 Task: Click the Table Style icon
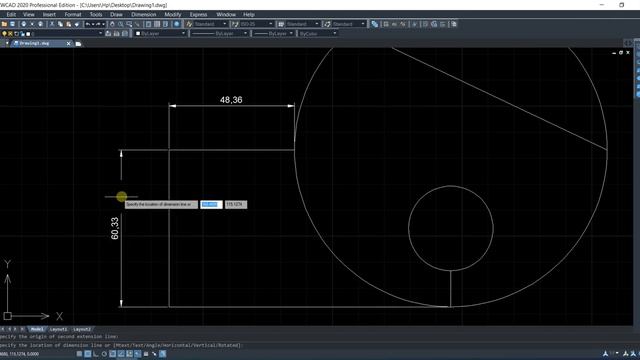click(x=281, y=24)
